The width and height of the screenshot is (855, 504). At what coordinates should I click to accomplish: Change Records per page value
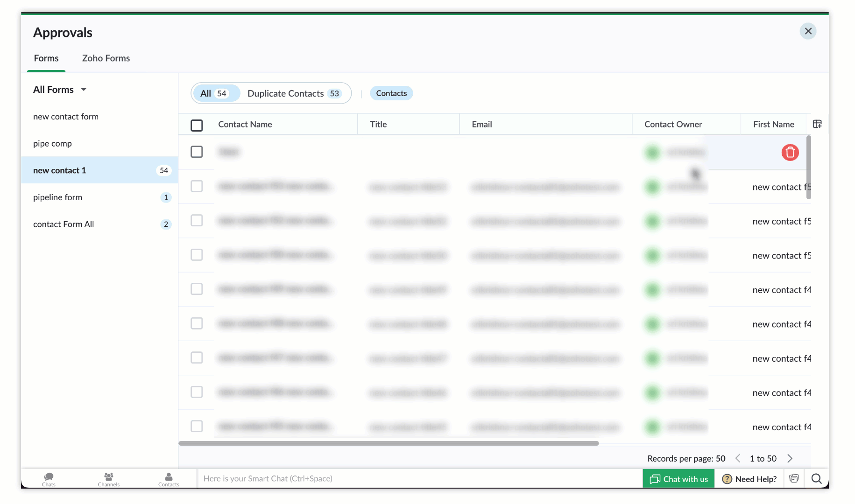click(x=720, y=459)
